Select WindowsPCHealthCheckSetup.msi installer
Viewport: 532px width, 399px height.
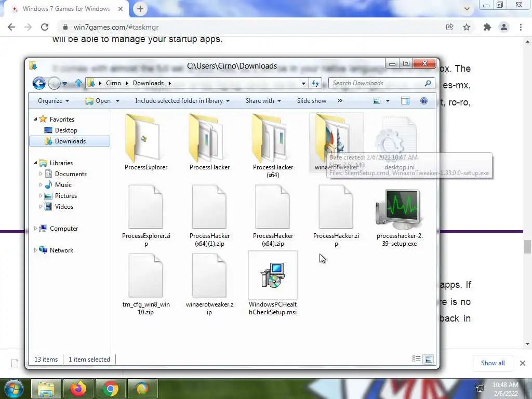pyautogui.click(x=273, y=284)
